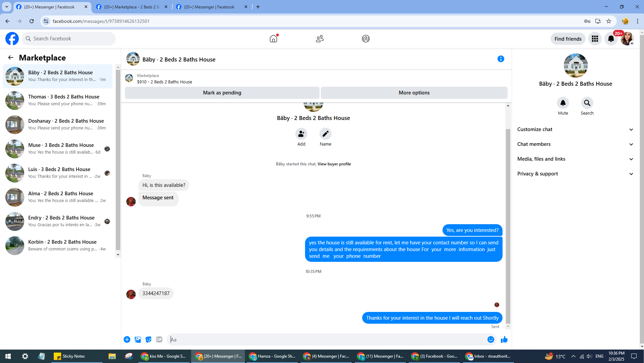Open the View buyer profile link
Image resolution: width=644 pixels, height=363 pixels.
[334, 164]
